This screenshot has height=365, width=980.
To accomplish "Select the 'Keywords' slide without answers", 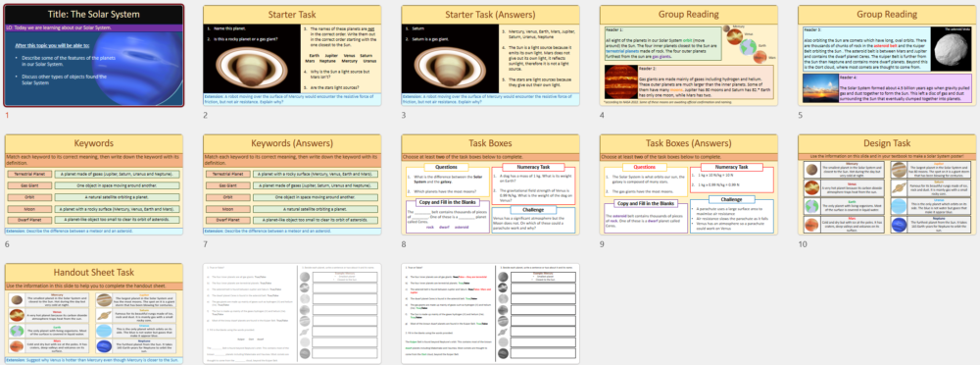I will (94, 184).
